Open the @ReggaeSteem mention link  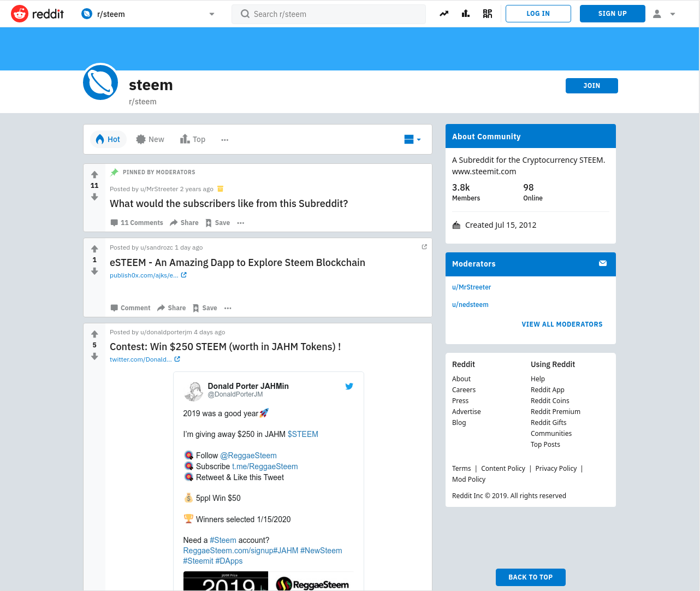coord(248,456)
